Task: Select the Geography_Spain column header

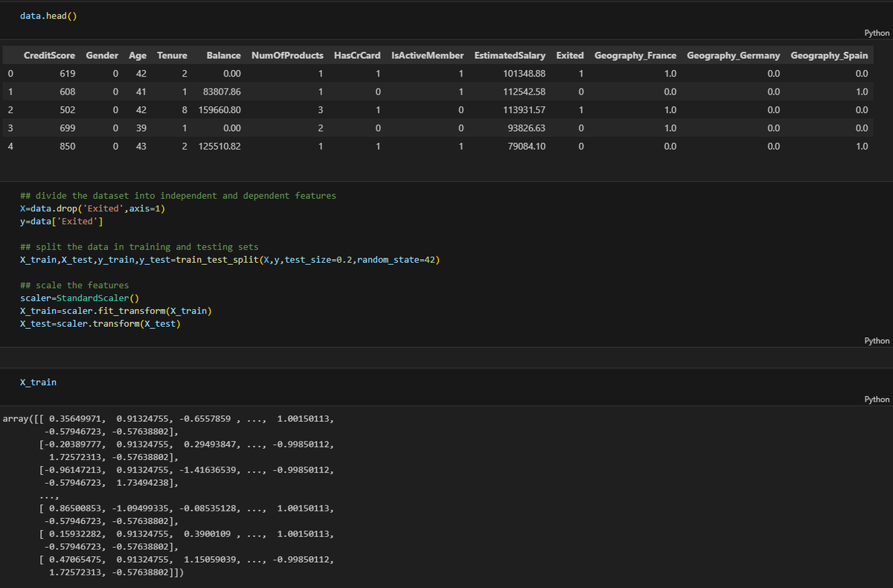Action: [829, 56]
